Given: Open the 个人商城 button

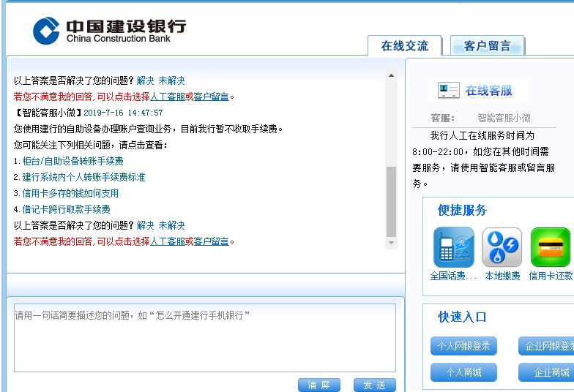Looking at the screenshot, I should click(x=463, y=372).
